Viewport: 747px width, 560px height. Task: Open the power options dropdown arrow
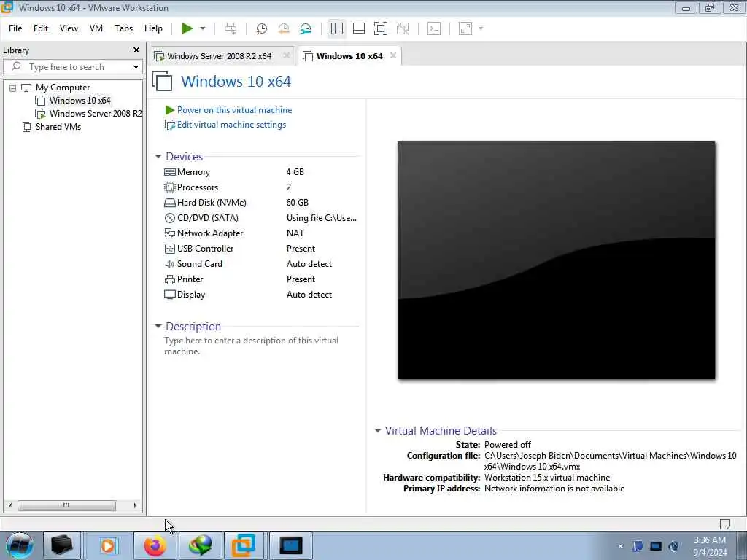[x=203, y=28]
